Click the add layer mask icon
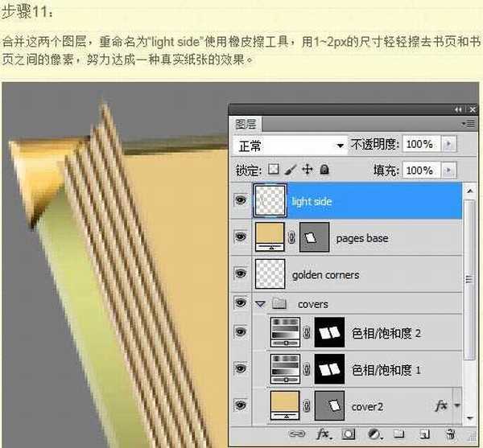483x448 pixels. (349, 434)
